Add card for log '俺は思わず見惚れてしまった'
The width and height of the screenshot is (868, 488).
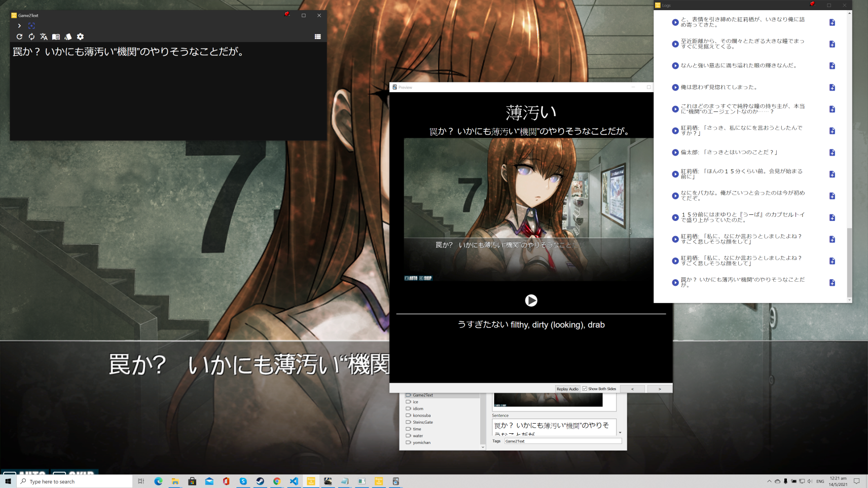click(832, 87)
